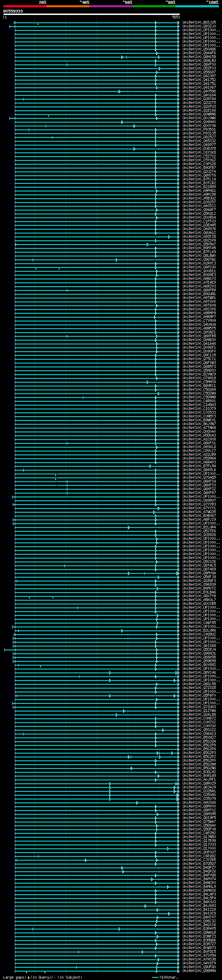Select the UniRef100_B2LUR4 entry
The height and width of the screenshot is (980, 222).
(199, 527)
